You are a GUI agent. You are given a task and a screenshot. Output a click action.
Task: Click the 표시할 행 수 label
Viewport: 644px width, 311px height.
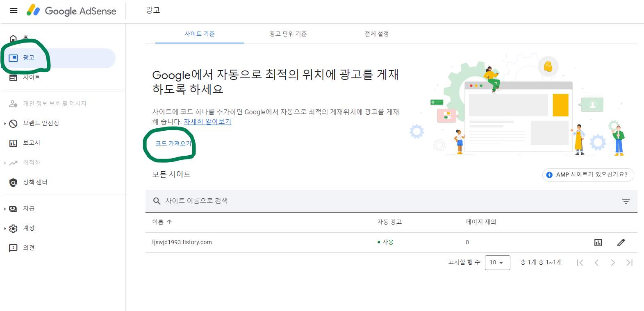(465, 262)
